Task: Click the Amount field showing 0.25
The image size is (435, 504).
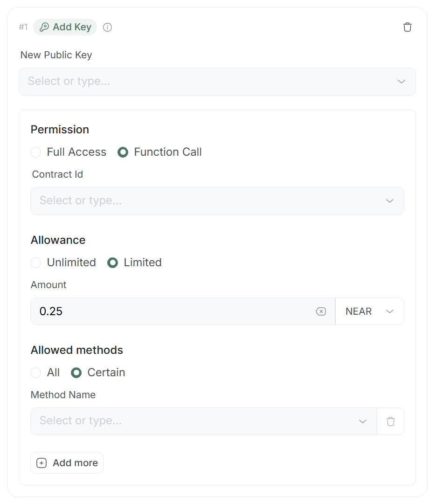Action: [173, 311]
